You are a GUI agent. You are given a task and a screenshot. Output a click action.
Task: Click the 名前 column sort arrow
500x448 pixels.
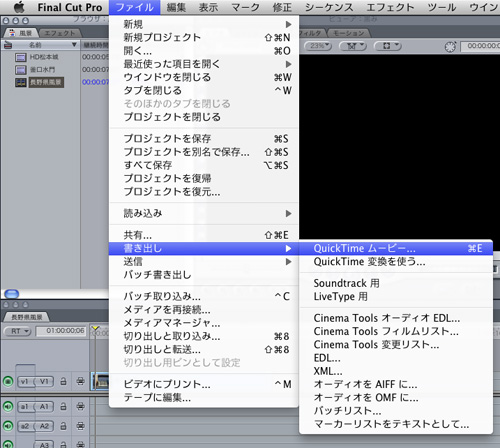click(x=74, y=45)
